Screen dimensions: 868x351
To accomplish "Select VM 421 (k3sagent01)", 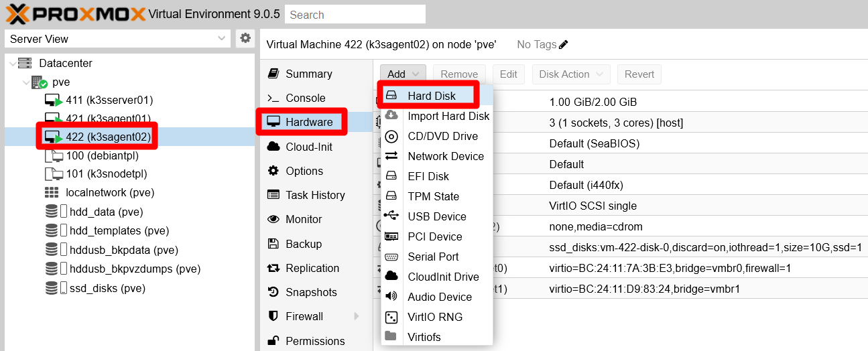I will coord(108,119).
